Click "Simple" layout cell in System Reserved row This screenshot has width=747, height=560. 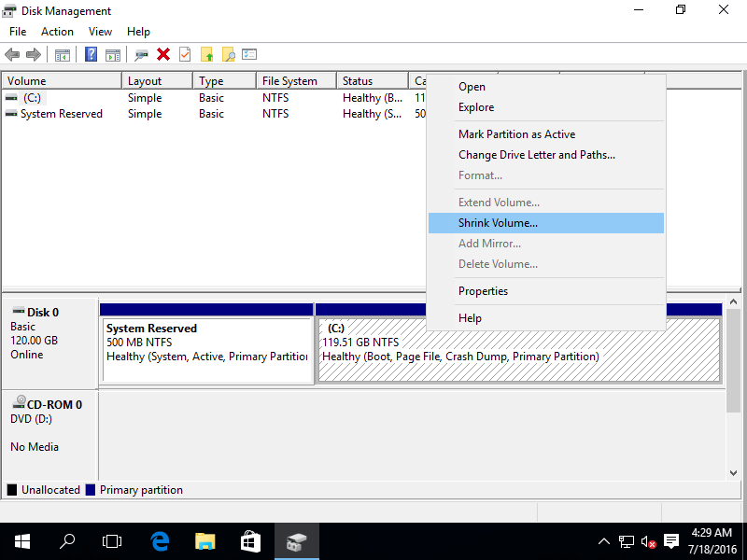point(145,114)
